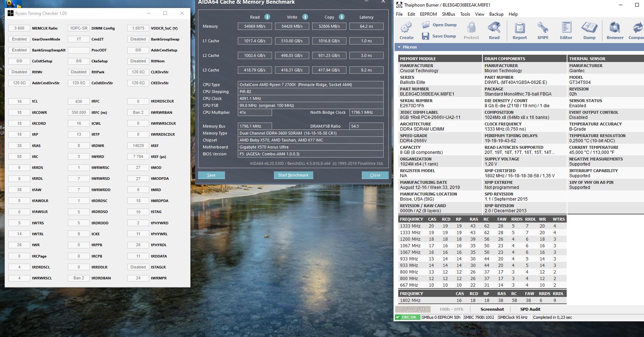This screenshot has width=644, height=337.
Task: Open the SMBus menu
Action: point(448,14)
